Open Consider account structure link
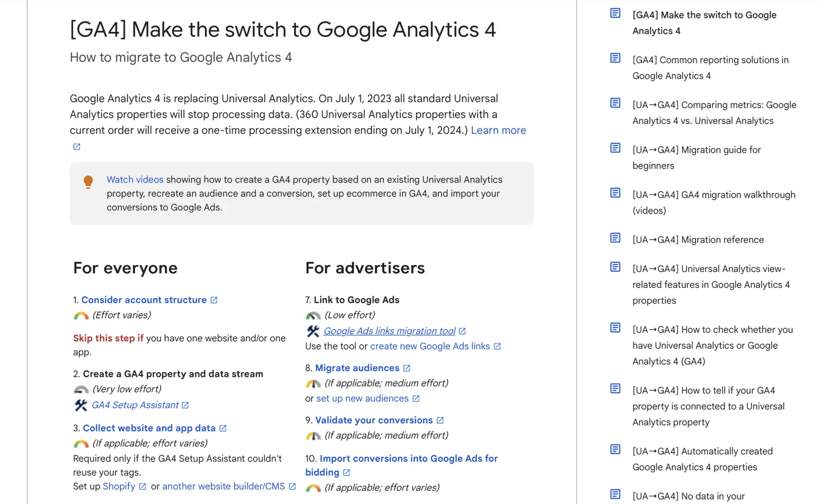This screenshot has height=504, width=822. click(x=144, y=299)
